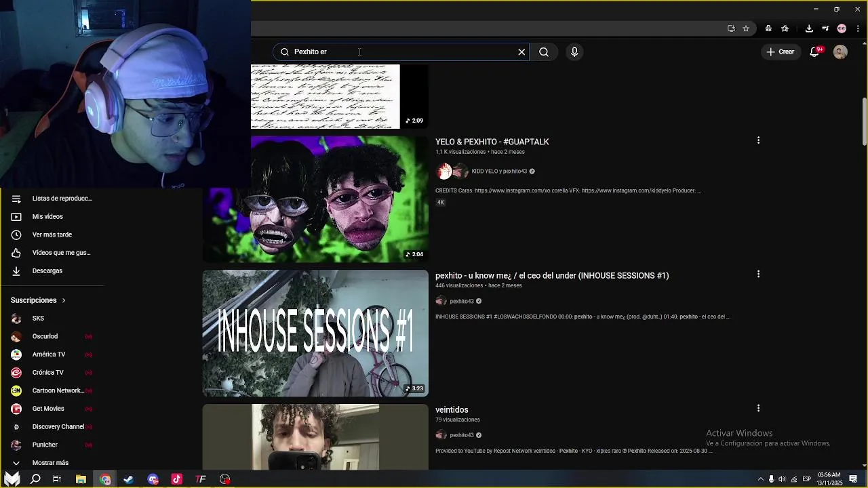Viewport: 868px width, 488px height.
Task: Open Chrome media controls icon
Action: pos(825,28)
